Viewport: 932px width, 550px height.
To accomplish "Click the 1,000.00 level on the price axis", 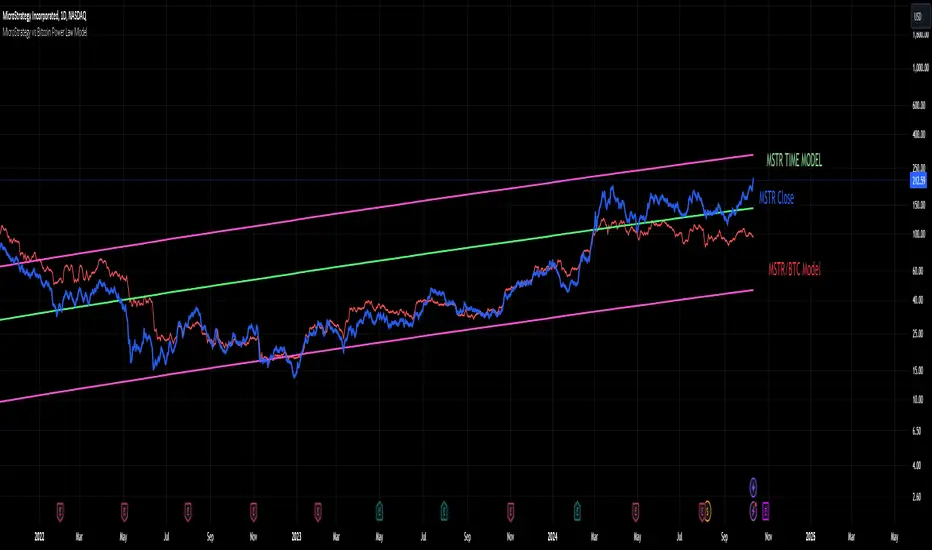I will (x=920, y=68).
